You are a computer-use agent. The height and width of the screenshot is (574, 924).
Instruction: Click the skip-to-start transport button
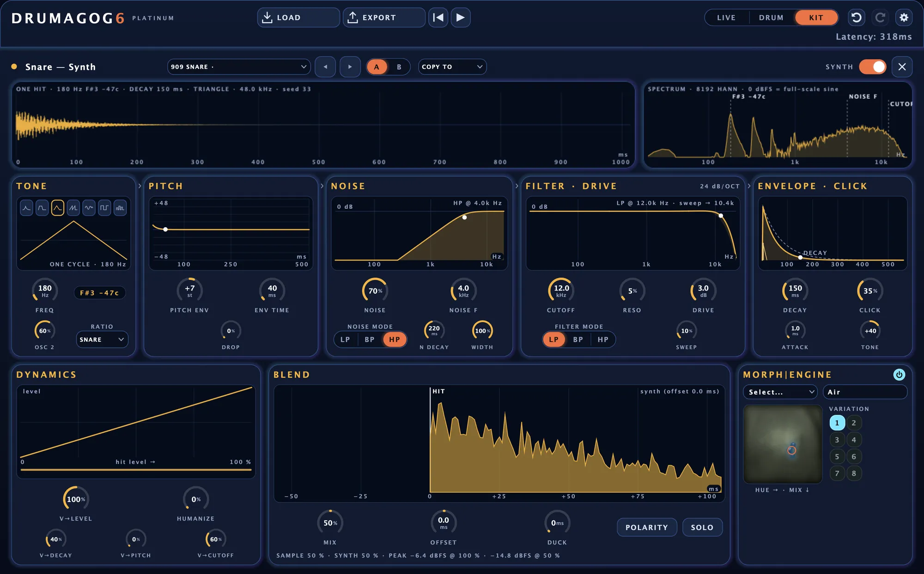438,18
